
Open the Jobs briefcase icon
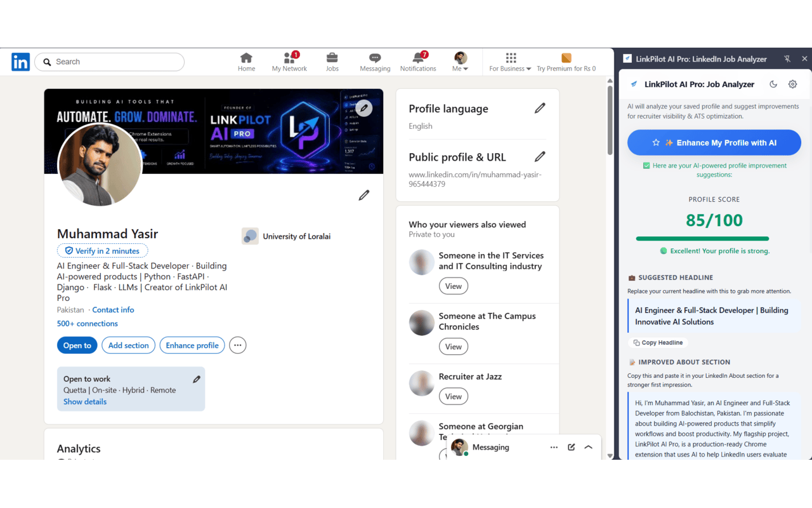tap(332, 62)
